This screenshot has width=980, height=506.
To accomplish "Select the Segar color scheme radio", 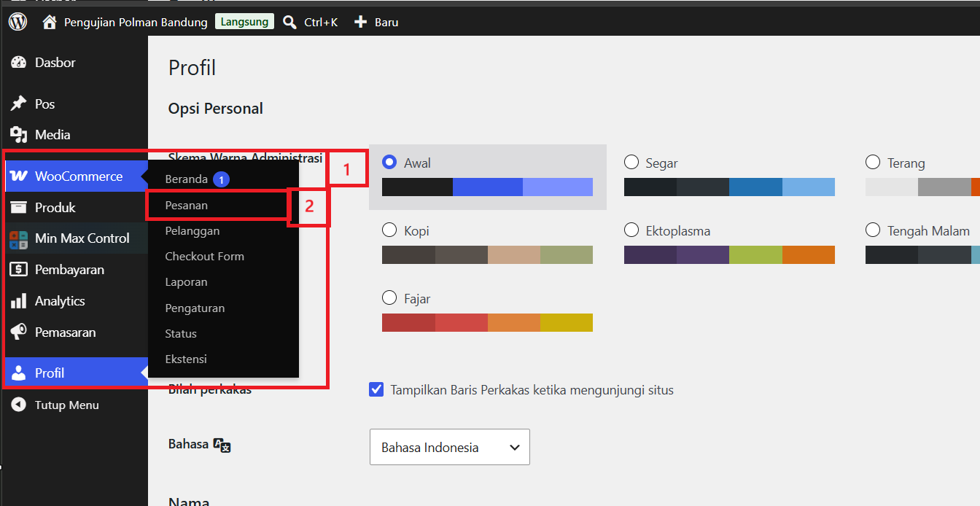I will pyautogui.click(x=631, y=163).
